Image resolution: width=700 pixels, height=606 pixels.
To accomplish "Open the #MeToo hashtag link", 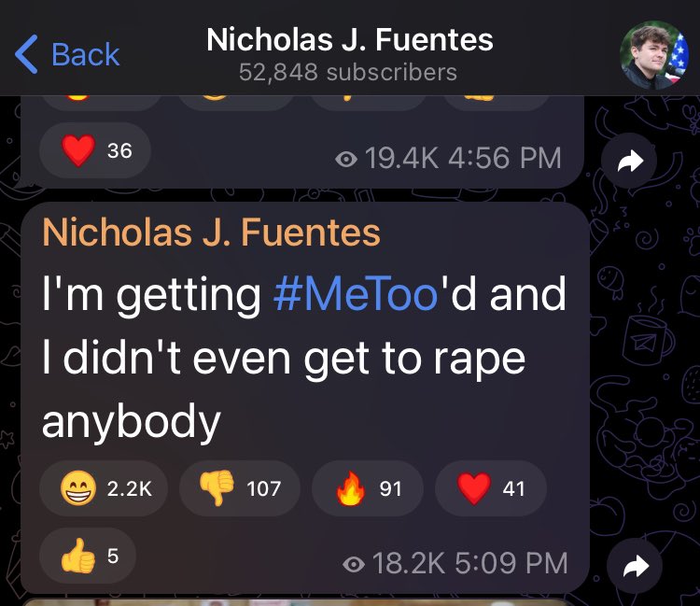I will [356, 294].
